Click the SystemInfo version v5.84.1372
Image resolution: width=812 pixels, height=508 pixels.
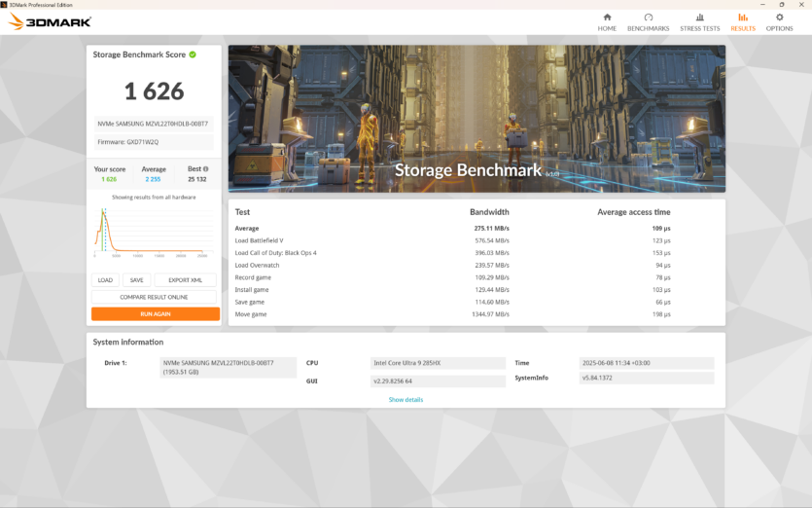647,378
